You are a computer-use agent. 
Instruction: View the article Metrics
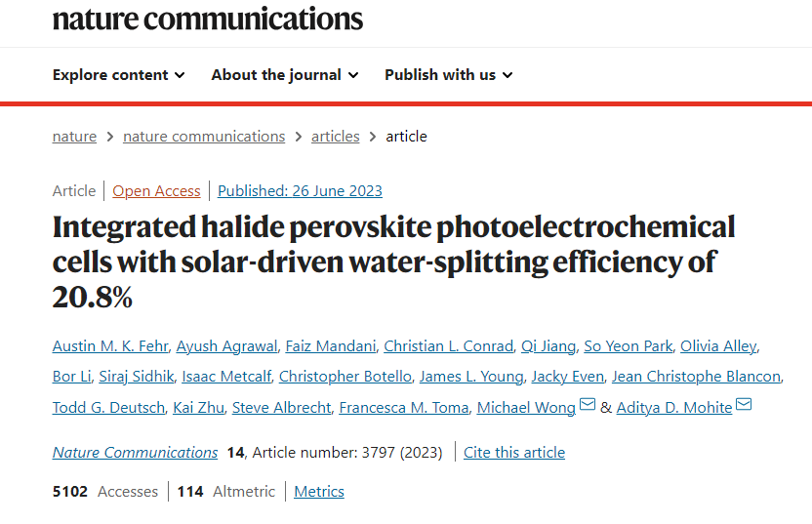pyautogui.click(x=319, y=492)
